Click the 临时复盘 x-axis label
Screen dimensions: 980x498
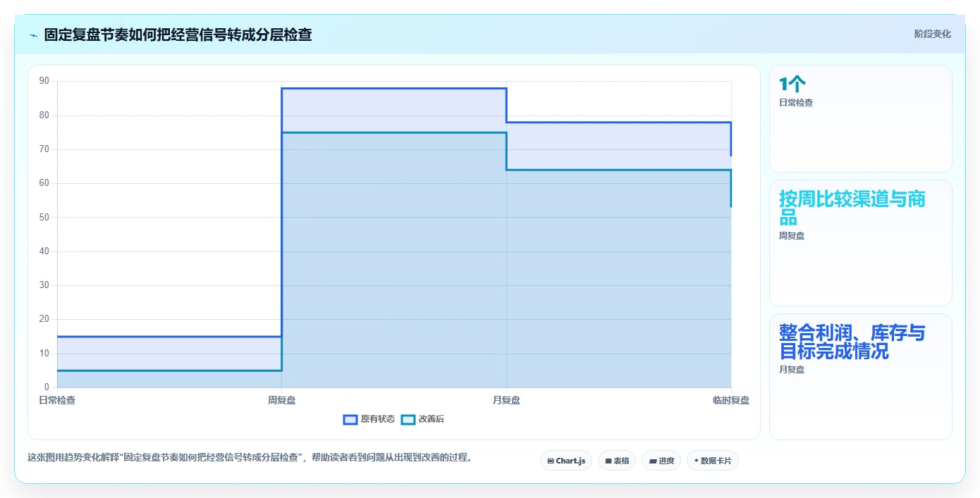pyautogui.click(x=731, y=400)
